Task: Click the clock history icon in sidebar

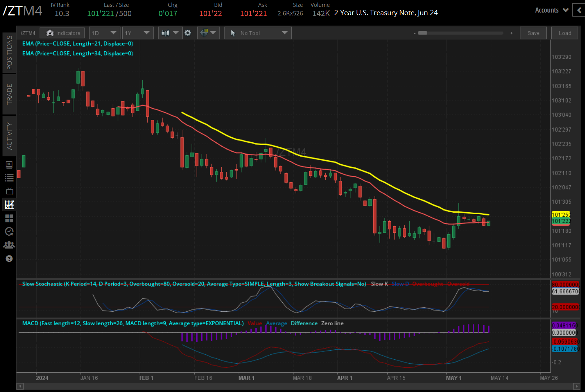Action: pos(9,231)
